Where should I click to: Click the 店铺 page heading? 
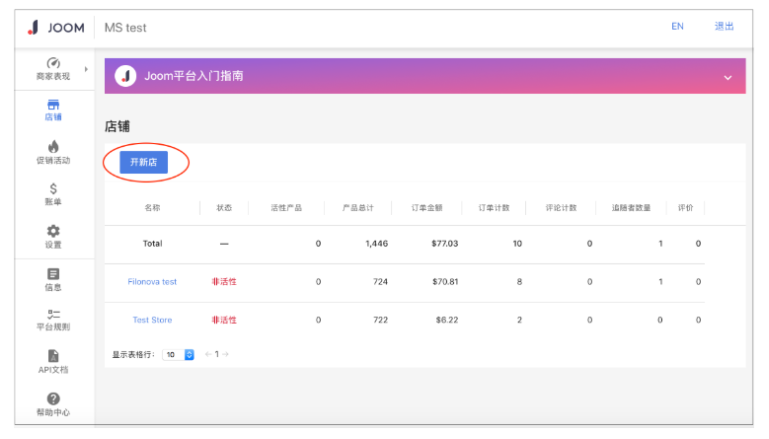117,127
